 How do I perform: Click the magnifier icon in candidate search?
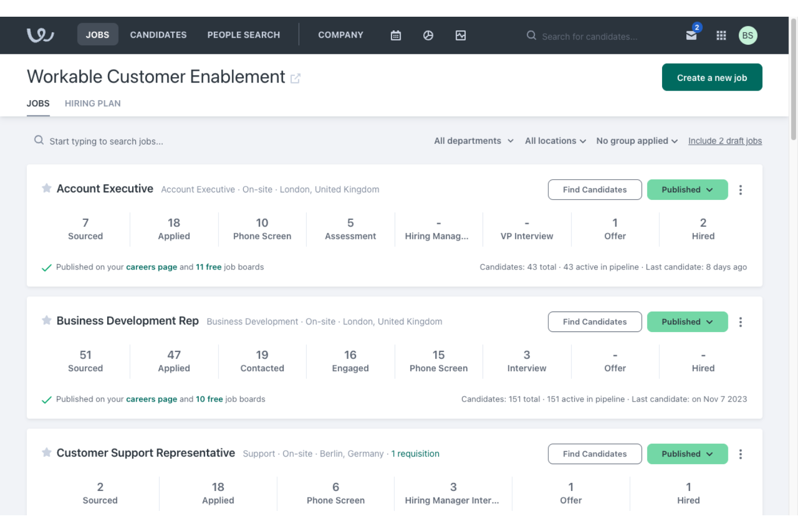click(x=531, y=36)
